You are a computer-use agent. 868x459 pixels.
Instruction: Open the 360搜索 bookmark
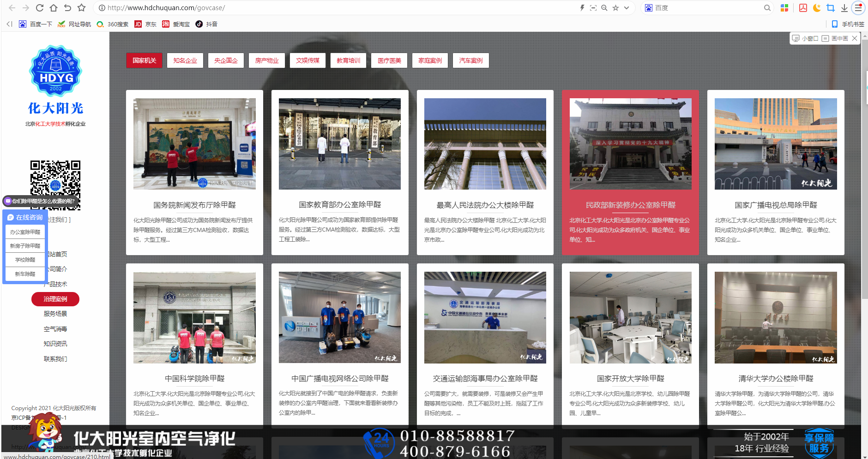tap(112, 24)
